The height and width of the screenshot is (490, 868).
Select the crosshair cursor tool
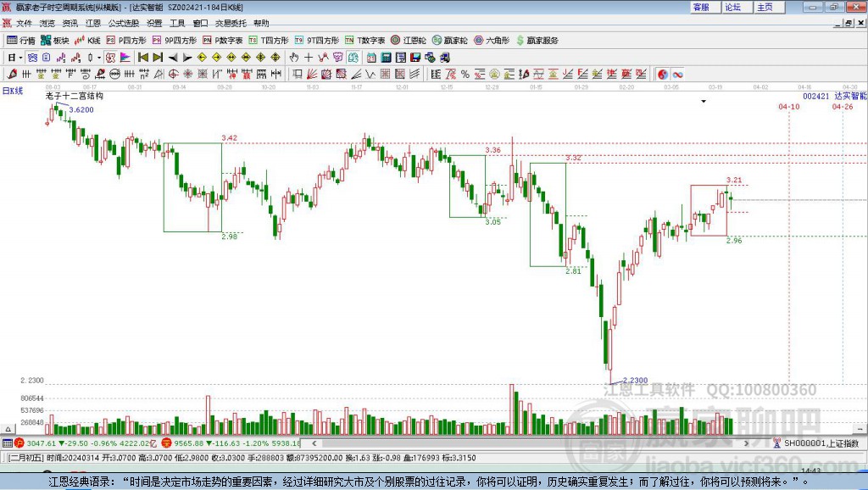click(x=309, y=58)
